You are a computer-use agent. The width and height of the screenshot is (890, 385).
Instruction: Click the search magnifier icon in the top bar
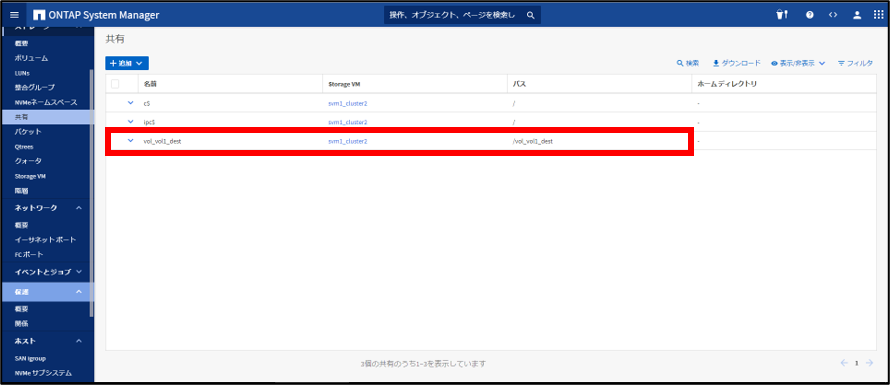coord(531,15)
